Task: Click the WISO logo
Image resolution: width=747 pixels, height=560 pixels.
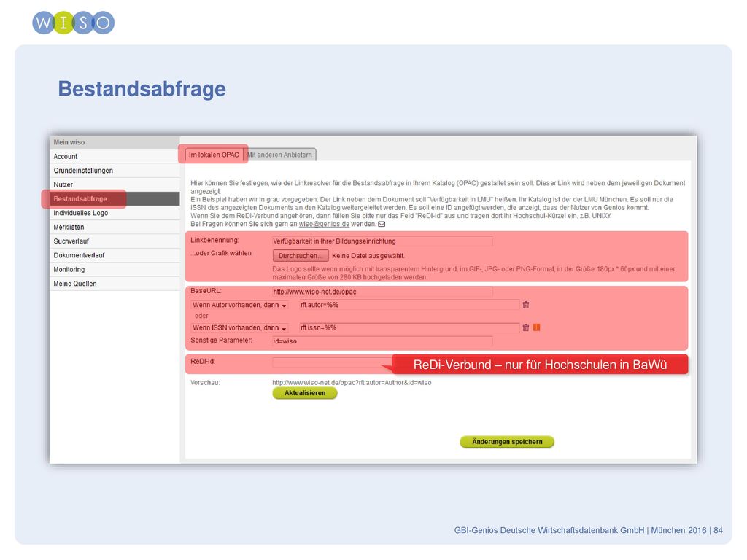Action: tap(74, 23)
